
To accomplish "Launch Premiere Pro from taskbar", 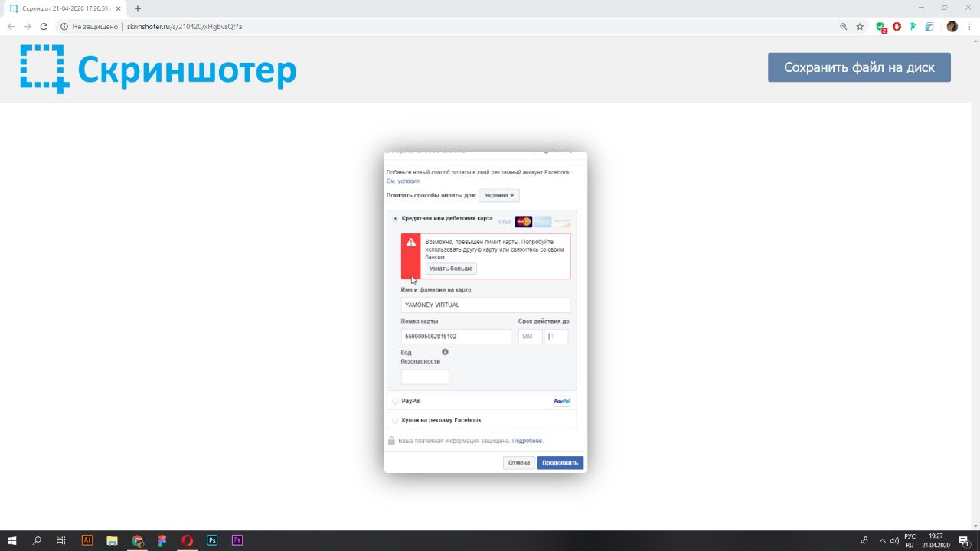I will point(237,540).
